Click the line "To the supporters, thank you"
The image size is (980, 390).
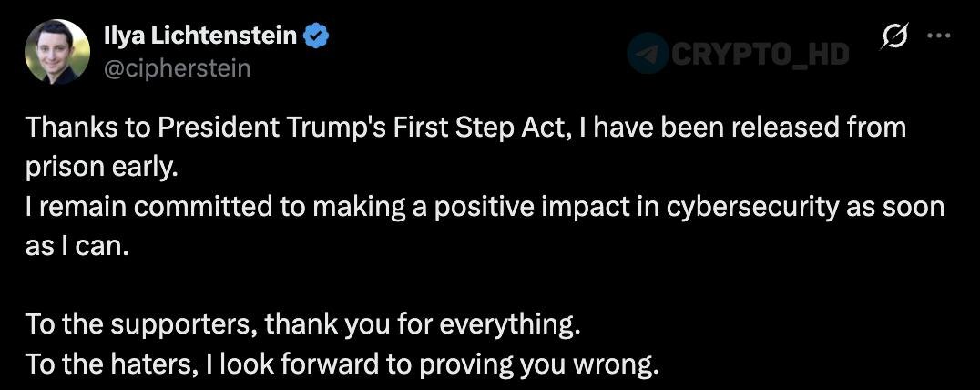(301, 323)
